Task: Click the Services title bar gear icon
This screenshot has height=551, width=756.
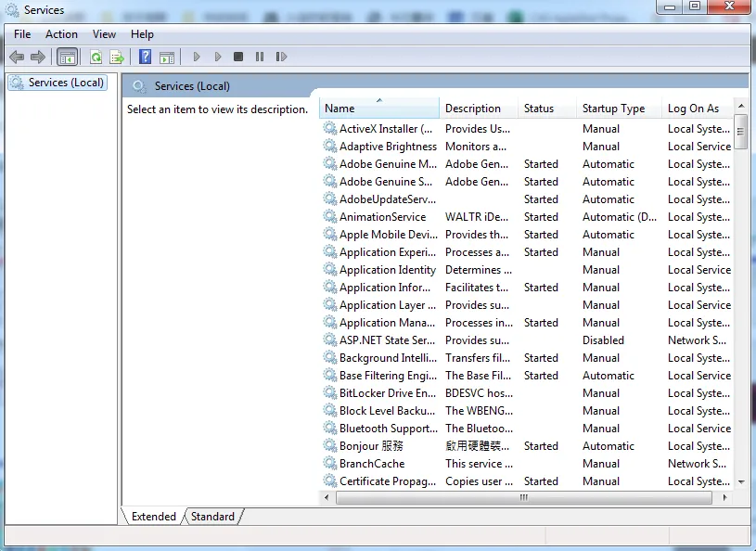Action: tap(12, 10)
